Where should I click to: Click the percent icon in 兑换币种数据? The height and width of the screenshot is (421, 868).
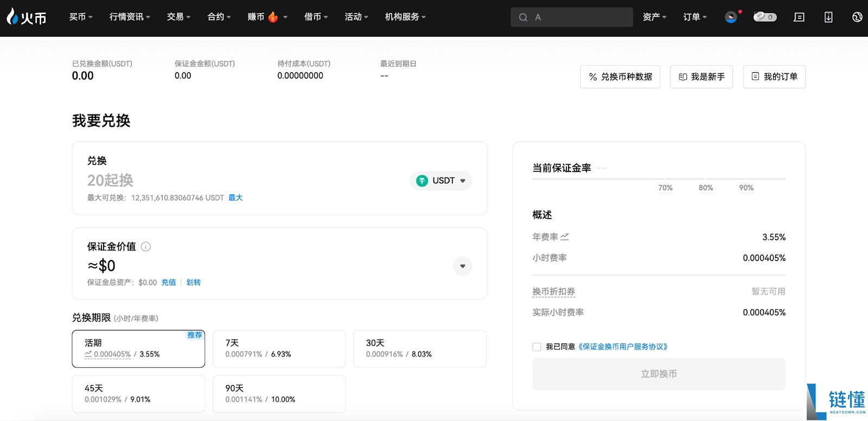(x=593, y=77)
